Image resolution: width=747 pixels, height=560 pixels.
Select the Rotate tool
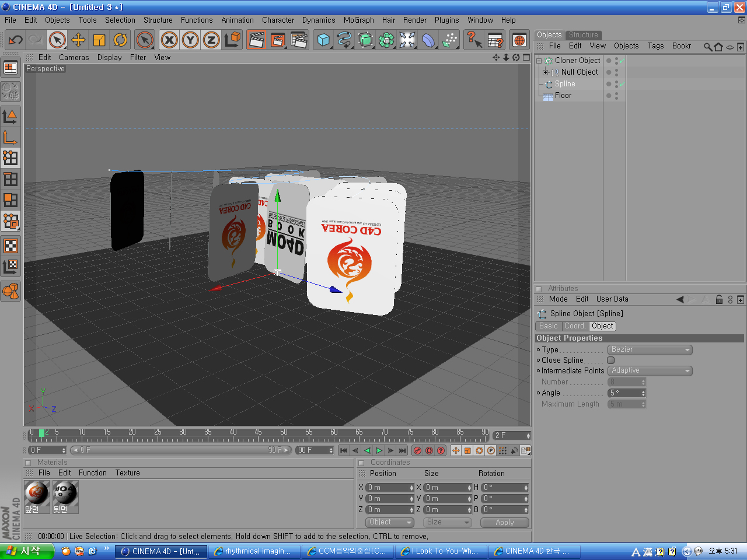tap(120, 40)
